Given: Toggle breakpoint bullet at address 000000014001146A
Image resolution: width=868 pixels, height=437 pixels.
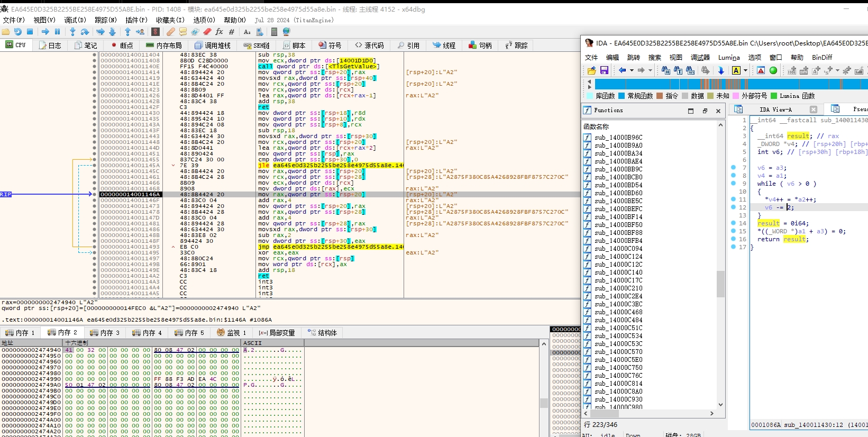Looking at the screenshot, I should (94, 194).
